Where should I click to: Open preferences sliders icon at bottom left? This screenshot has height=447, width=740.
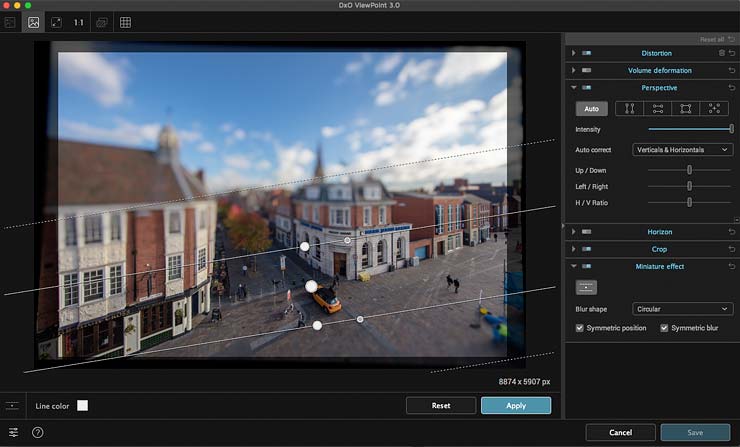click(13, 432)
